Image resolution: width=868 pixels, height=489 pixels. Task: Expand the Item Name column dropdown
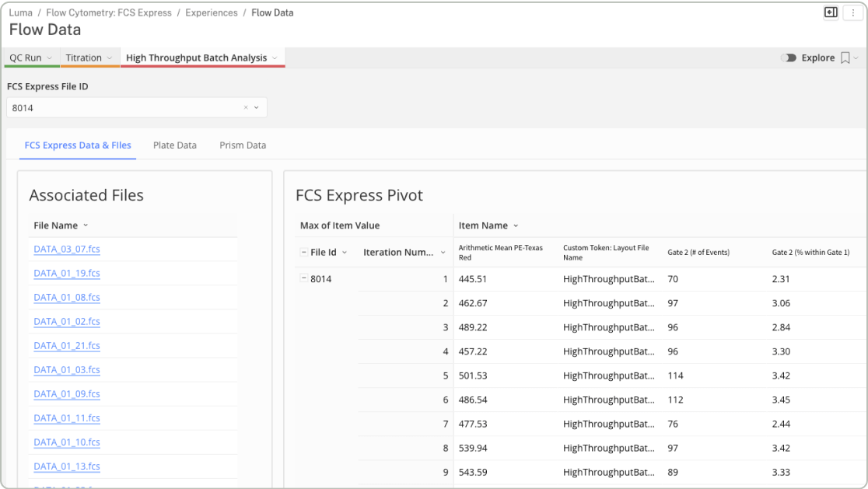515,226
